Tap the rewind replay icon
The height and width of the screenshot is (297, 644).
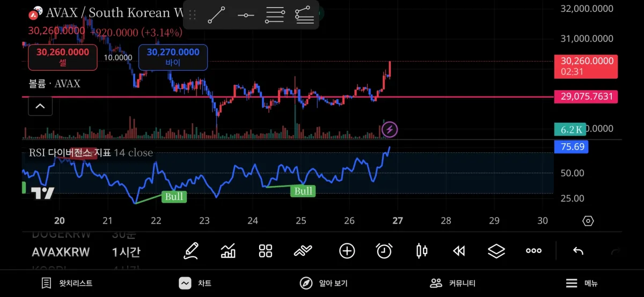pyautogui.click(x=458, y=251)
